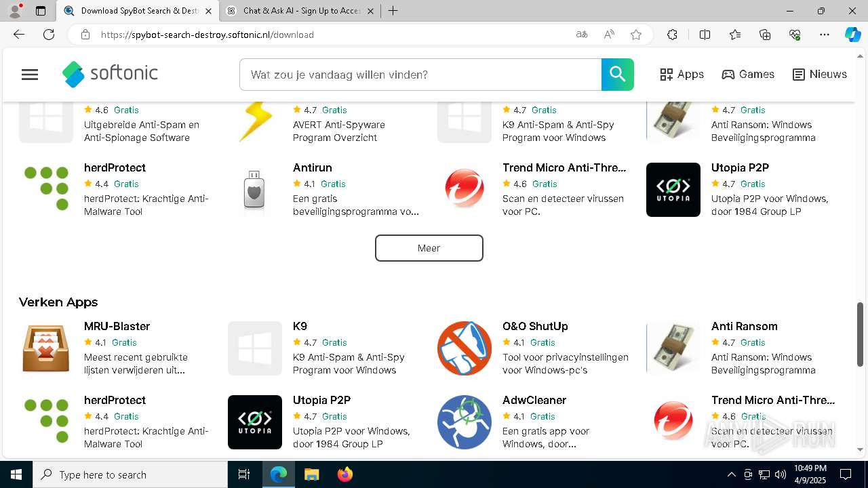Screen dimensions: 868x488
Task: Open browser extensions menu
Action: click(x=672, y=35)
